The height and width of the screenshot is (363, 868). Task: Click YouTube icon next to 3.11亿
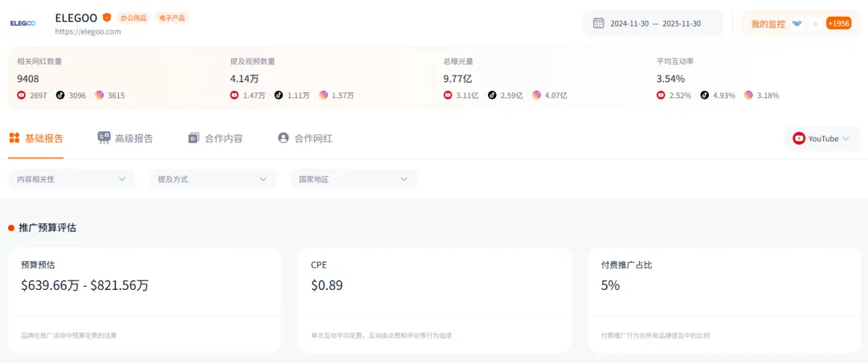[448, 96]
